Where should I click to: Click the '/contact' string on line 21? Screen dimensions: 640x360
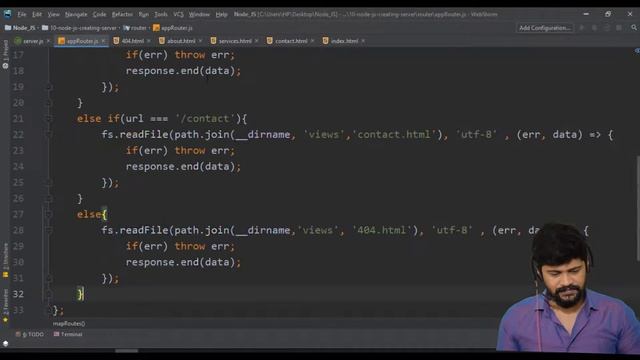tap(205, 119)
